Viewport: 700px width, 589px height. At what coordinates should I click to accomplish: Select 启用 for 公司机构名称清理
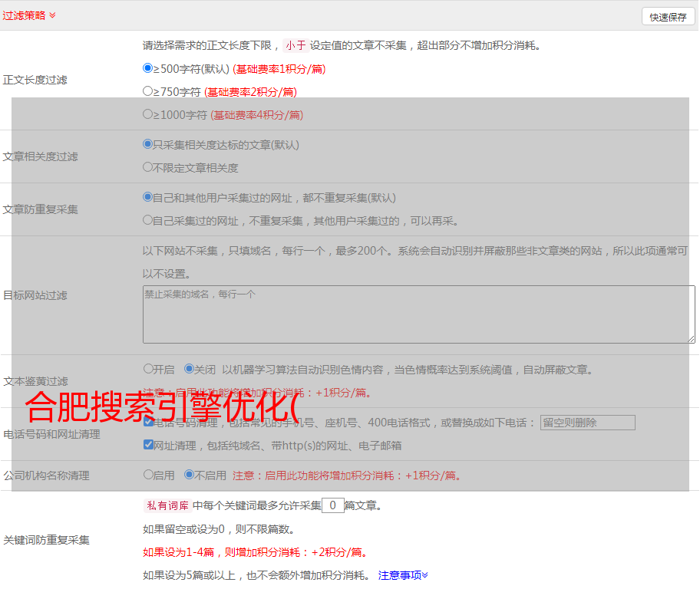148,475
